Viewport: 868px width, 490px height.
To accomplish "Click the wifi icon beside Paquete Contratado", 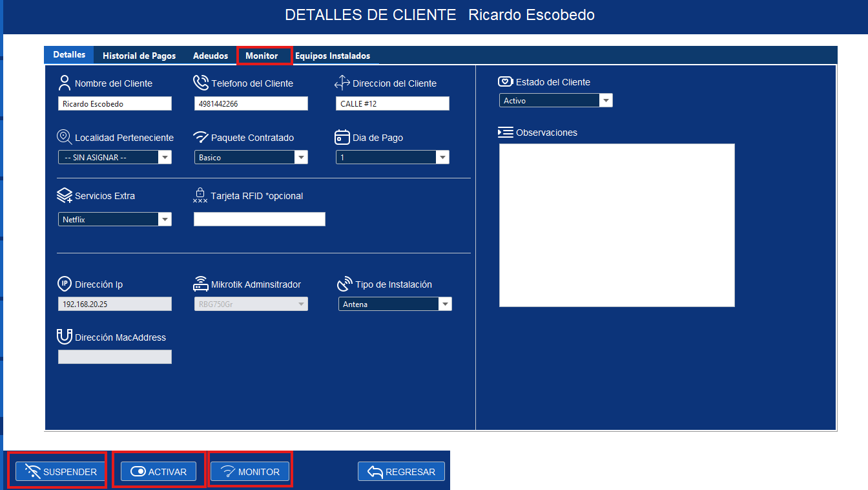I will click(x=200, y=136).
